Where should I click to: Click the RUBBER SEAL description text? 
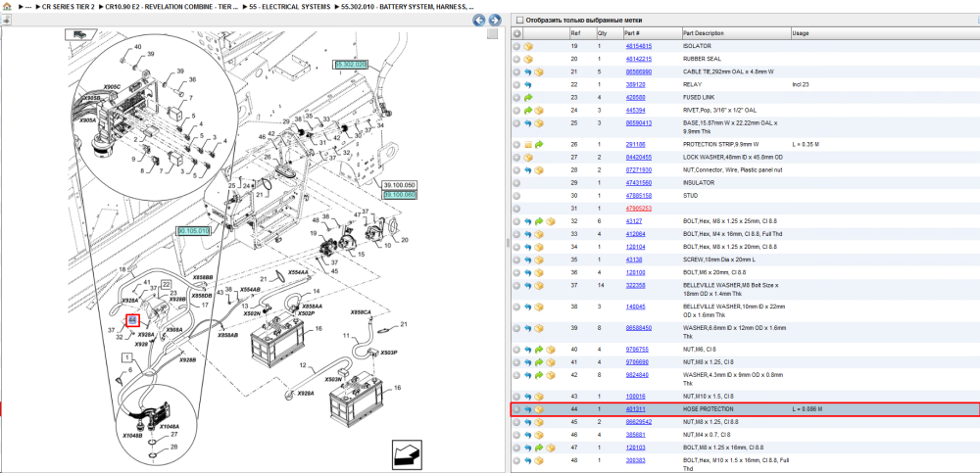click(x=702, y=59)
